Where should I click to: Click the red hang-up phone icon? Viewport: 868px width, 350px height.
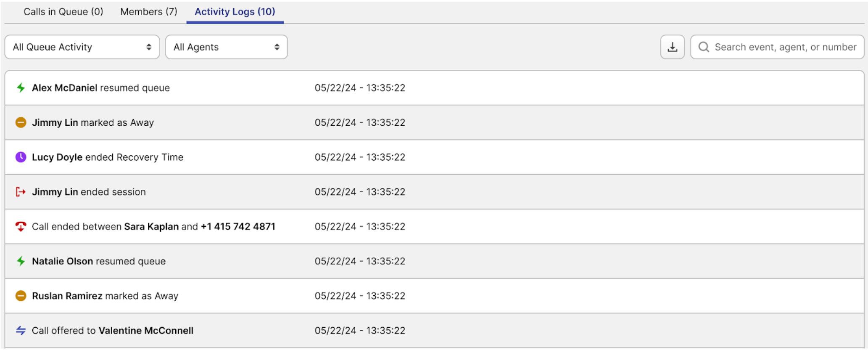21,227
